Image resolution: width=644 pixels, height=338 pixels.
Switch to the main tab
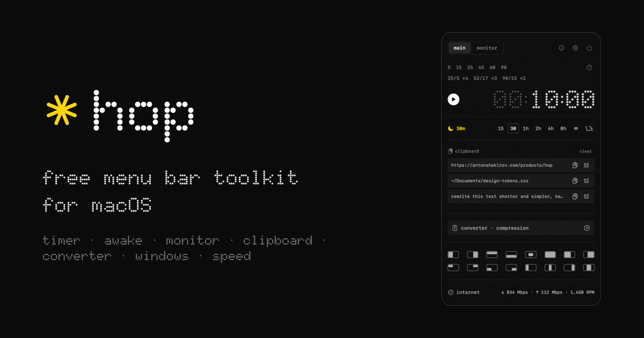tap(460, 48)
